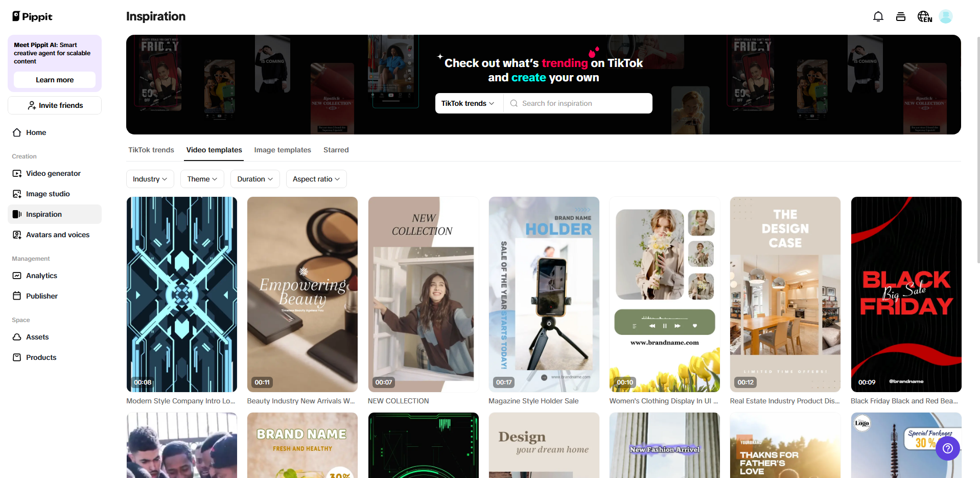Open the Analytics page
The width and height of the screenshot is (980, 478).
[x=55, y=276]
